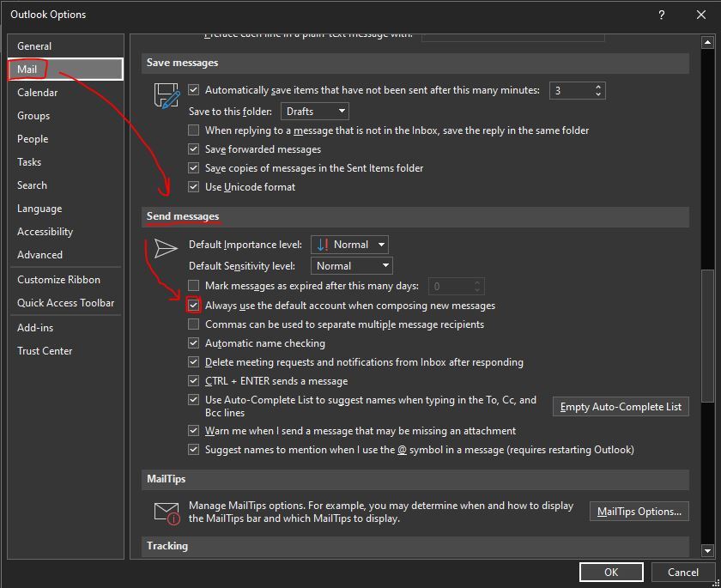This screenshot has width=721, height=588.
Task: Toggle auto-save unsent items checkbox
Action: click(x=194, y=90)
